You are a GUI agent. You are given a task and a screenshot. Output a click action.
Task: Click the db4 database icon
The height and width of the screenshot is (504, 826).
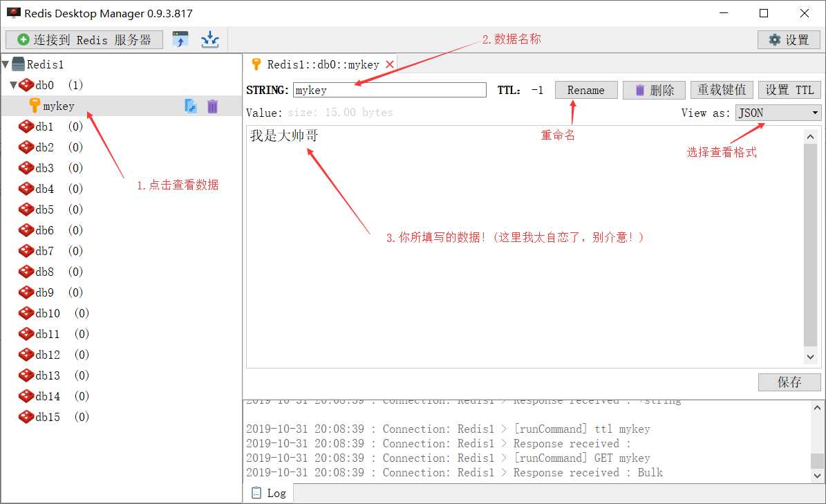26,189
